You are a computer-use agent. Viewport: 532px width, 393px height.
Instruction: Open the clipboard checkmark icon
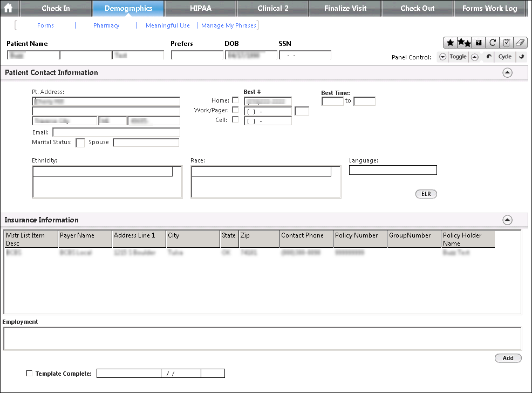(507, 43)
